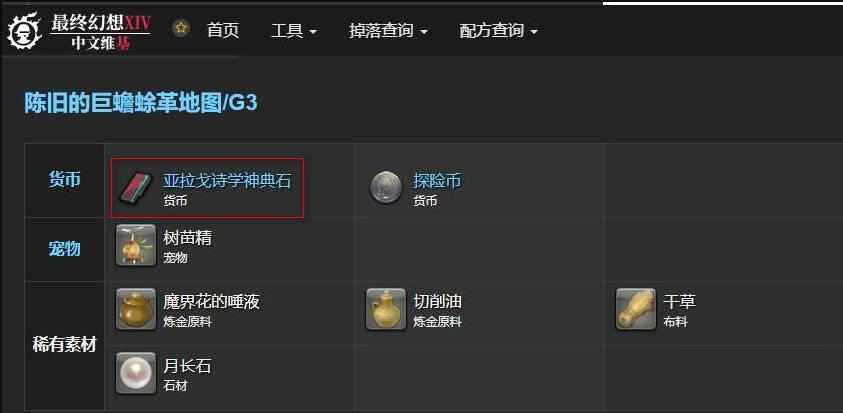Open the 工具 dropdown menu
Screen dimensions: 843x413
click(294, 31)
